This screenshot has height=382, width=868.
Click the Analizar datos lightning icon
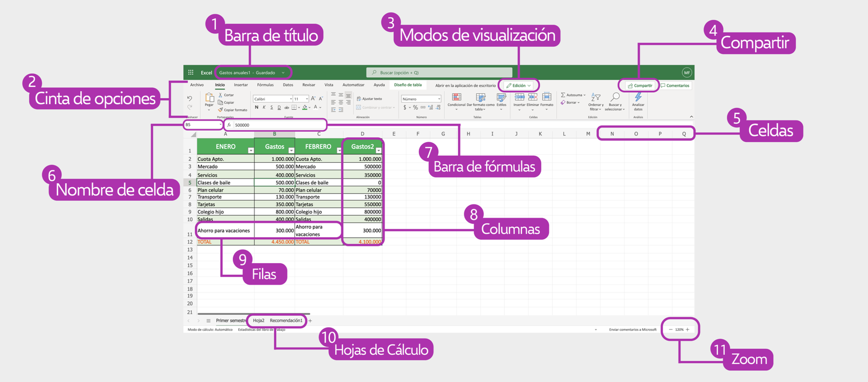coord(638,98)
